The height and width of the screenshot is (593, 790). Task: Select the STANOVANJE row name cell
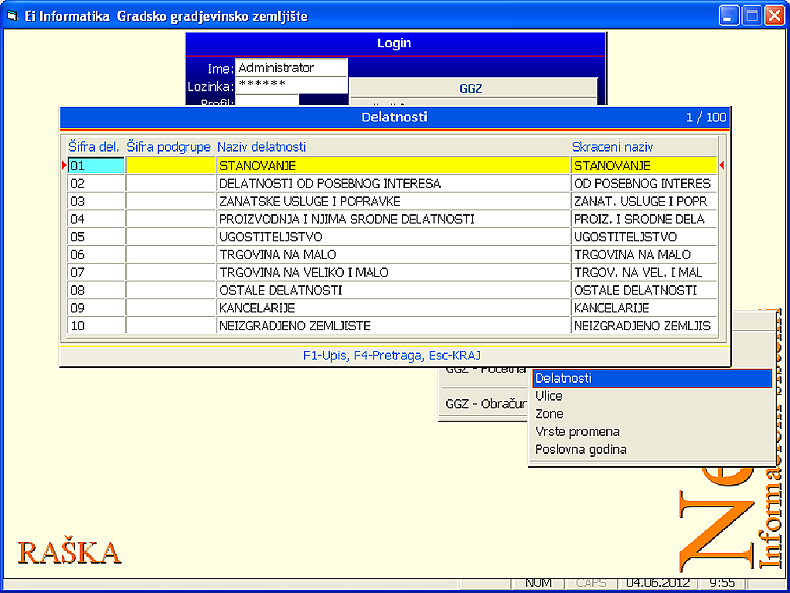[x=392, y=166]
